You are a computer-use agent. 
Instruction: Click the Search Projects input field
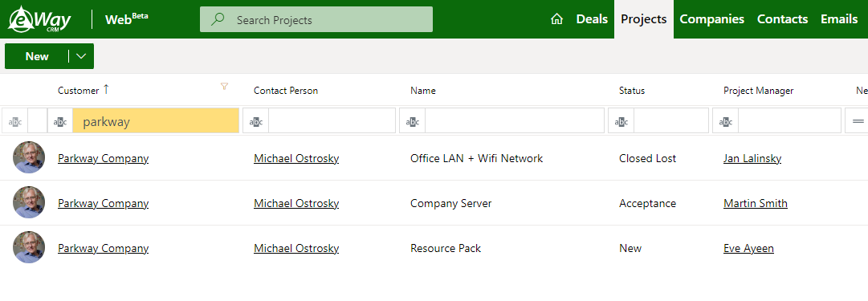pyautogui.click(x=316, y=19)
